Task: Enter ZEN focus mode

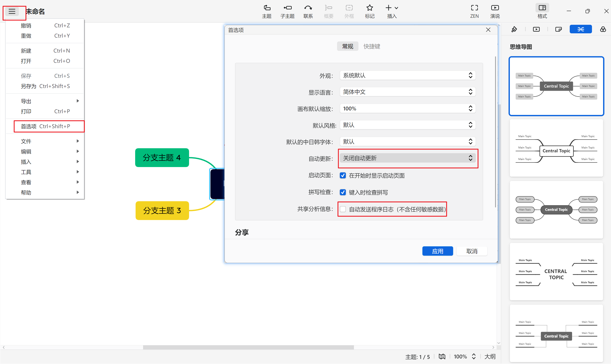Action: (x=474, y=11)
